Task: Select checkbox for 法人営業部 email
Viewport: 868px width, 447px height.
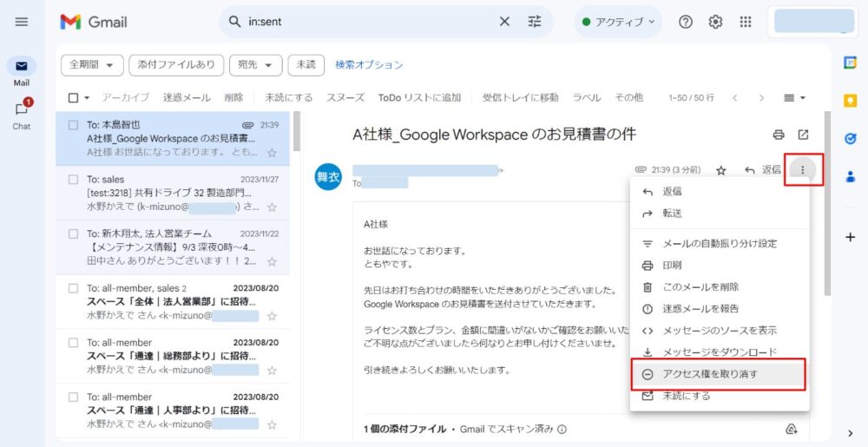Action: pos(73,288)
